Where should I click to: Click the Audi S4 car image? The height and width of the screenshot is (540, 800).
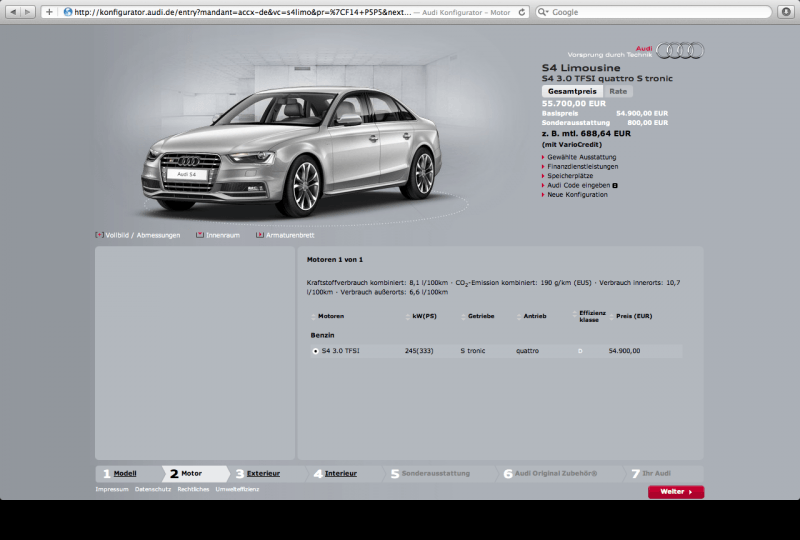[x=291, y=152]
